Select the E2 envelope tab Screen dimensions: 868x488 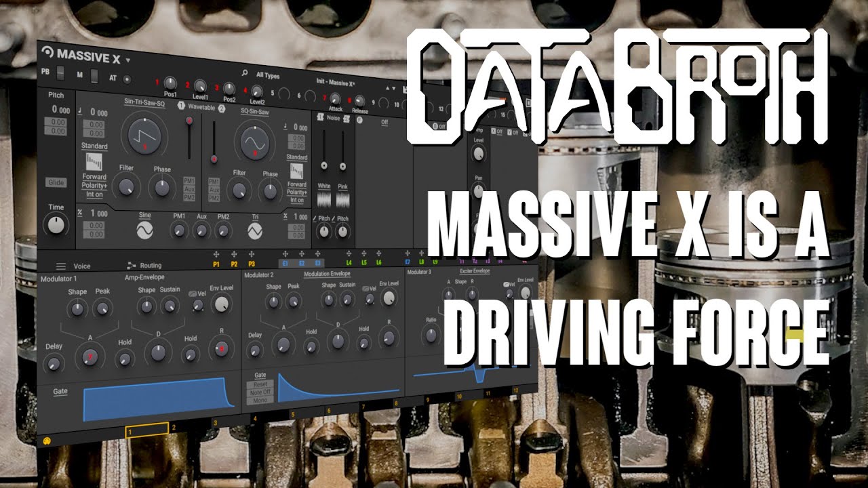coord(302,263)
